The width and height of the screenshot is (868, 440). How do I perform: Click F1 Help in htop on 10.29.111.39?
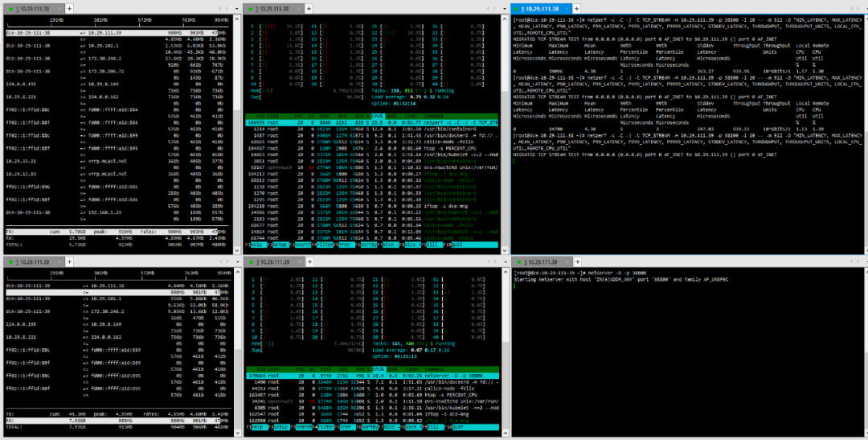point(256,427)
